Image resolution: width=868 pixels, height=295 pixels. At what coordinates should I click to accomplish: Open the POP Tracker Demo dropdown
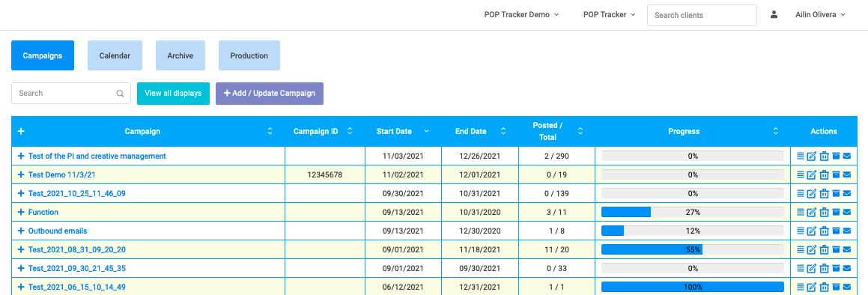pyautogui.click(x=521, y=15)
